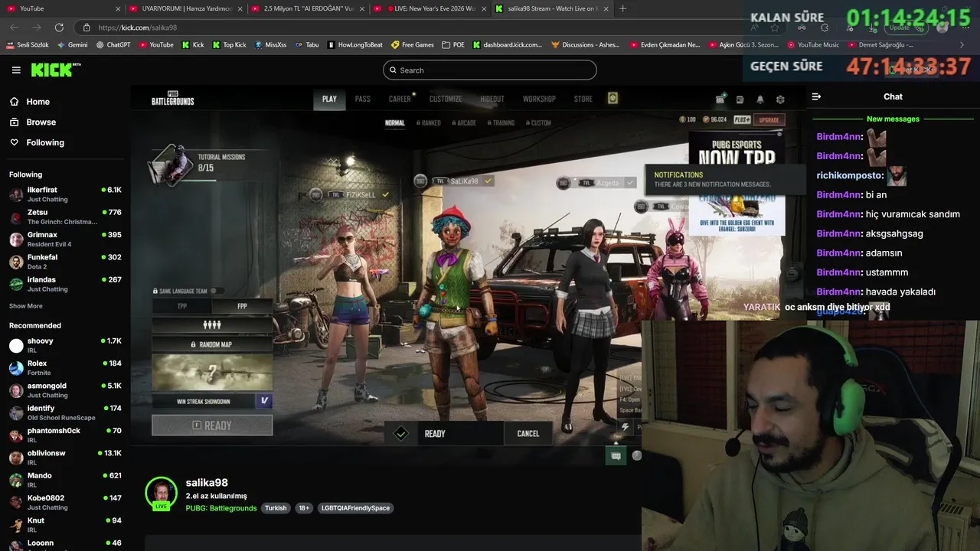Open the Free Games bookmark
Image resolution: width=980 pixels, height=551 pixels.
click(x=412, y=45)
